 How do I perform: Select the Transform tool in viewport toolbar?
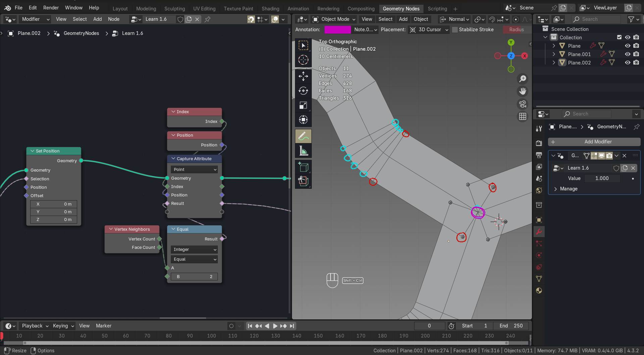[x=303, y=120]
